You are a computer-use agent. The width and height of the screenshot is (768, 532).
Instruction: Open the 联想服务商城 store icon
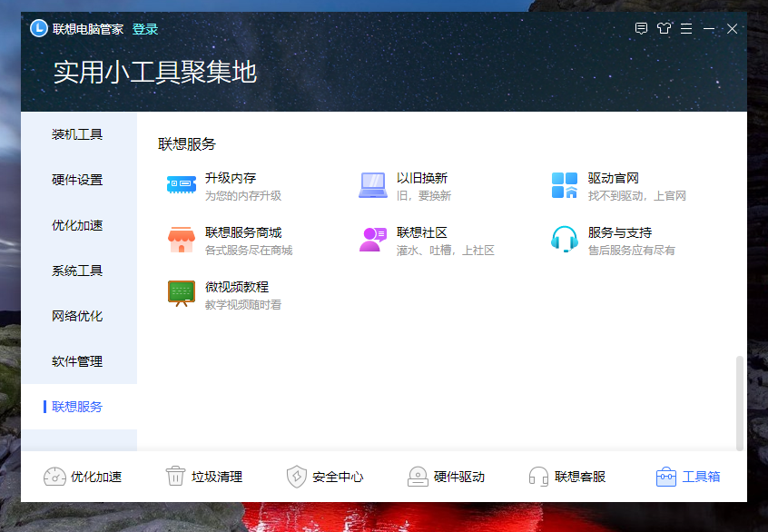(x=182, y=240)
